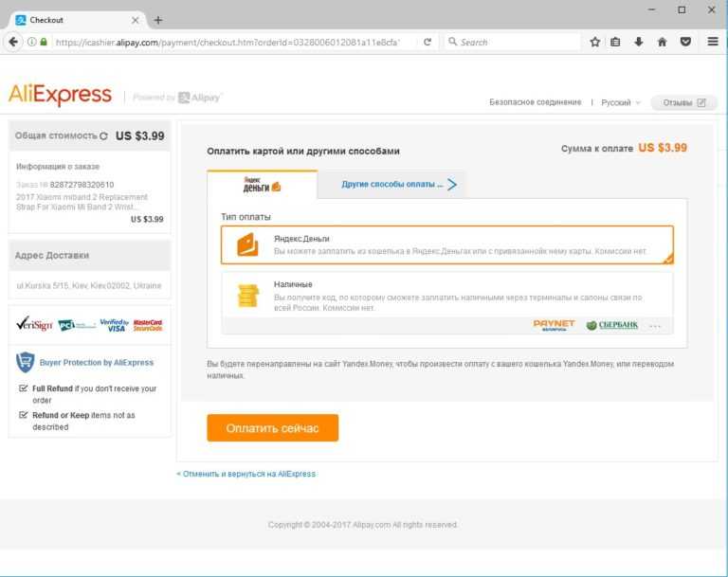Viewport: 728px width, 577px height.
Task: Open the bookmarks list icon
Action: (x=615, y=42)
